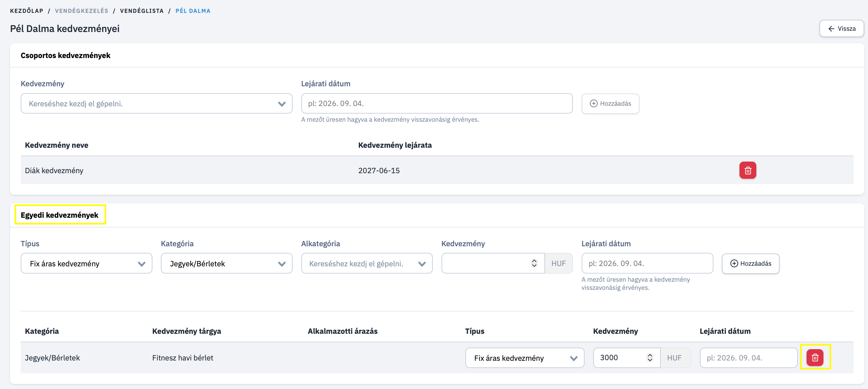Delete the Fitnesz havi bérlet discount
The image size is (868, 389).
815,357
